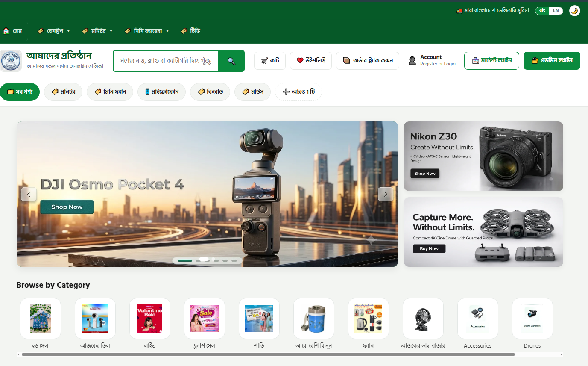This screenshot has width=588, height=366.
Task: Select the last carousel slide indicator
Action: [234, 260]
